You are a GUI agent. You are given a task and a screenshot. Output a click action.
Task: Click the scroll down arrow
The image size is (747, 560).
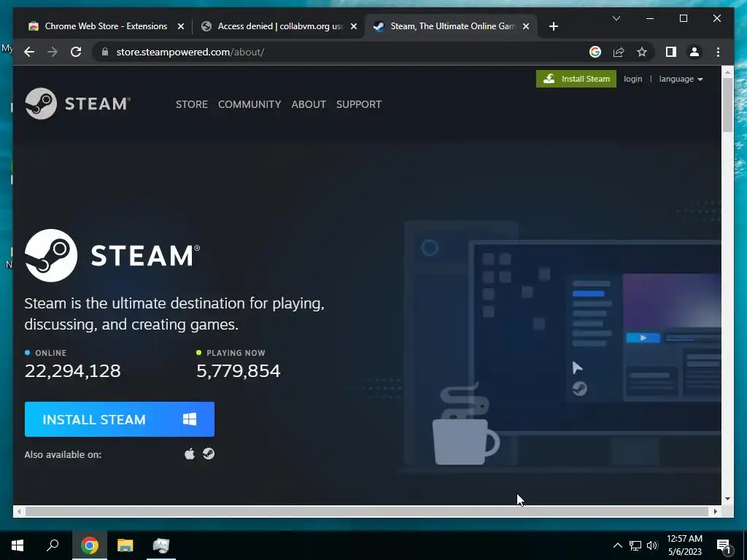click(x=727, y=499)
